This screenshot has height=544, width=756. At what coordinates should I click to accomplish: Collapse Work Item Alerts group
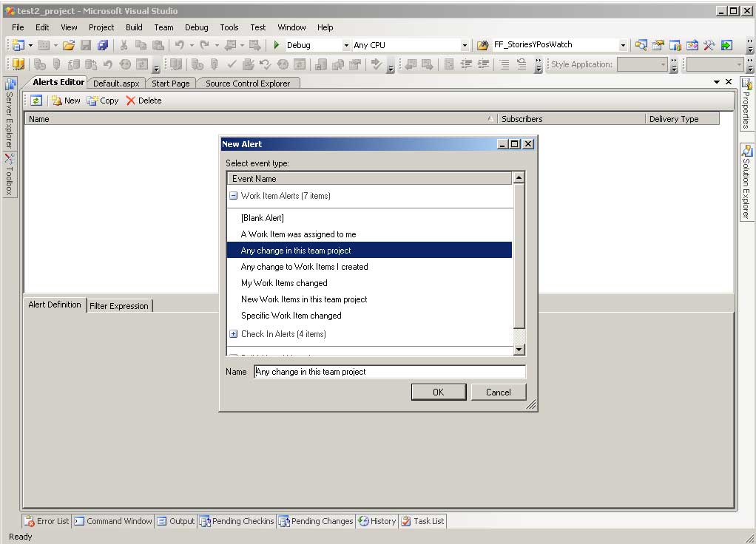pos(233,196)
